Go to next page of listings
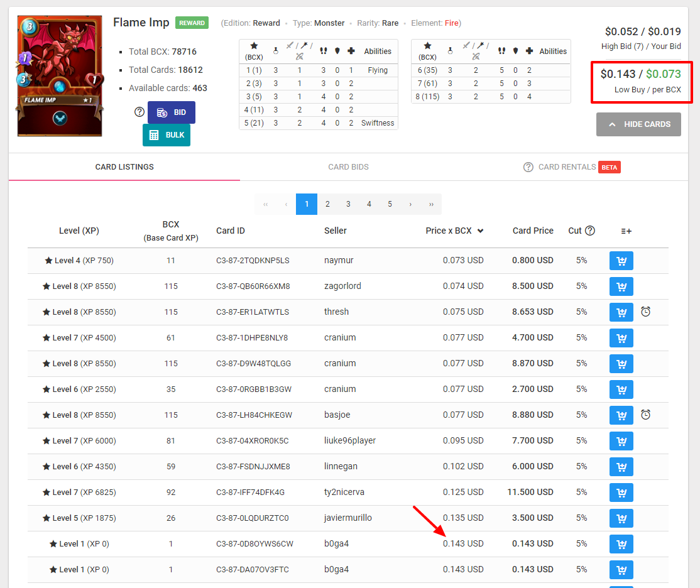Image resolution: width=700 pixels, height=588 pixels. (410, 204)
